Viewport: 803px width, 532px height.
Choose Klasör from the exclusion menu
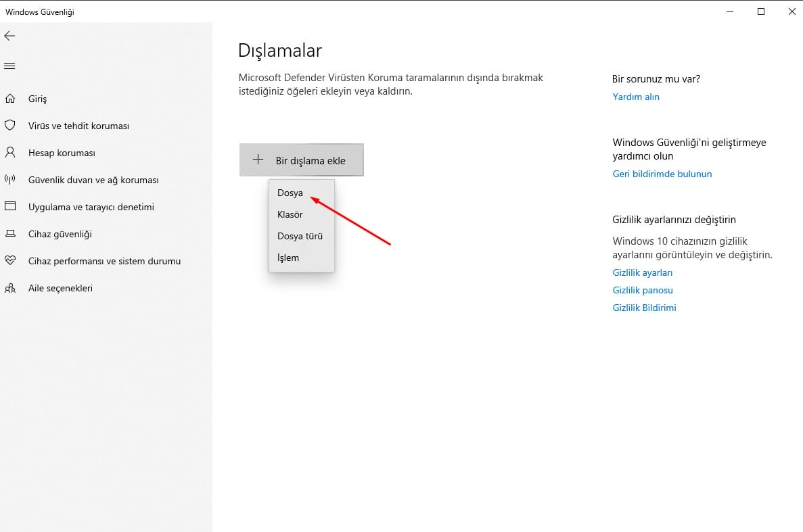pyautogui.click(x=290, y=214)
